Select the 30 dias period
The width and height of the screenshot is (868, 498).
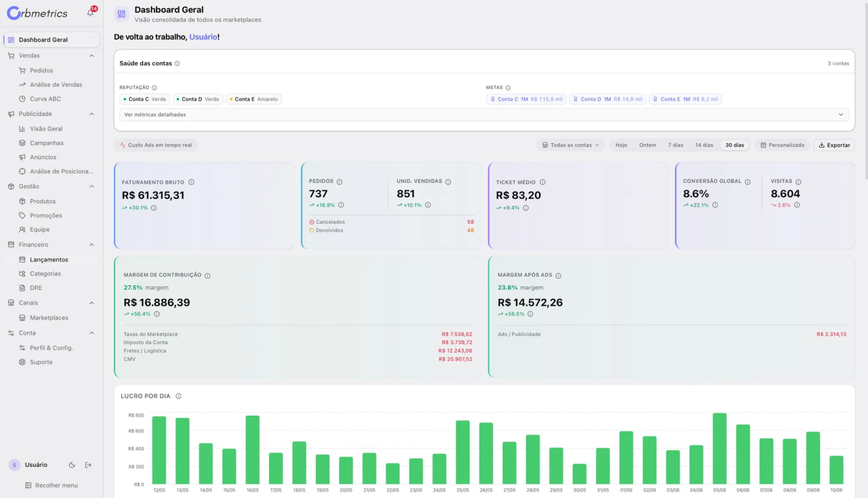tap(734, 145)
